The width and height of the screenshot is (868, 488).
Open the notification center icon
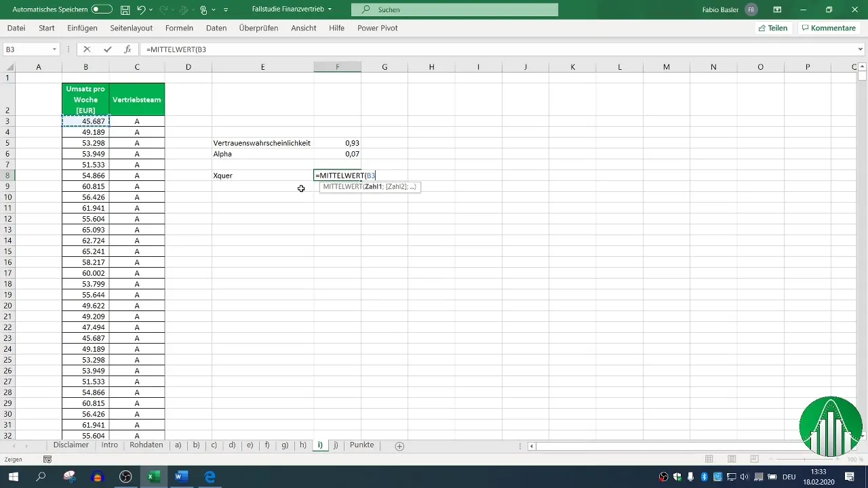pyautogui.click(x=849, y=476)
